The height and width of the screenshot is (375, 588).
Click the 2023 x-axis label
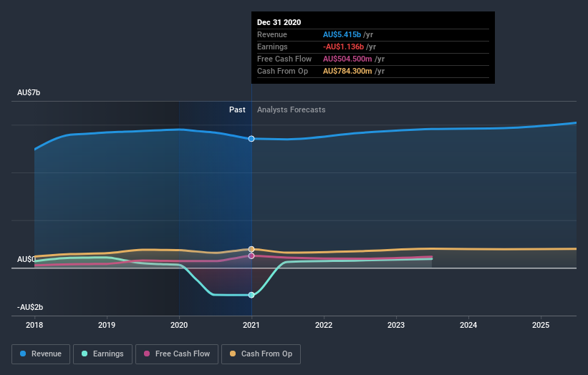pos(396,325)
